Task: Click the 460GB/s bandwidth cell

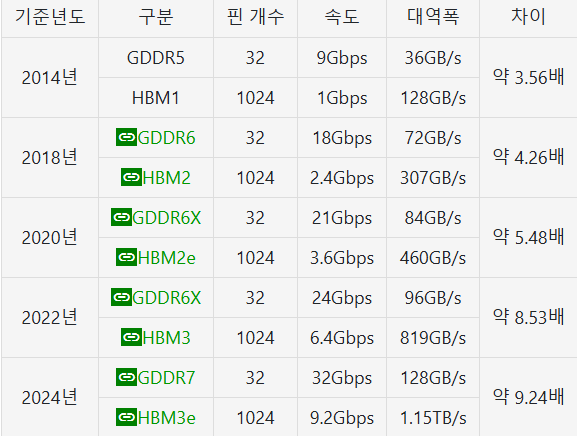Action: coord(433,258)
